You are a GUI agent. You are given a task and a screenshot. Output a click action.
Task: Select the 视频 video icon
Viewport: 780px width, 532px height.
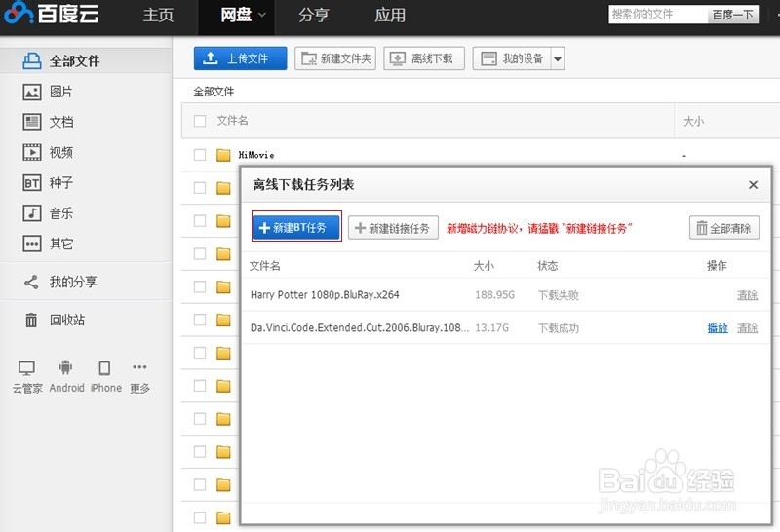32,152
